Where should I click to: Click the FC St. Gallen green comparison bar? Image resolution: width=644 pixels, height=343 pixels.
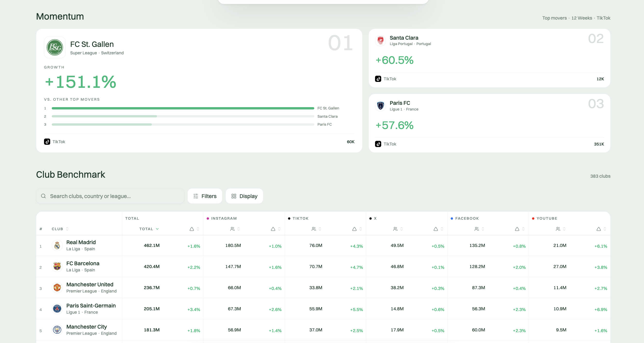click(183, 108)
